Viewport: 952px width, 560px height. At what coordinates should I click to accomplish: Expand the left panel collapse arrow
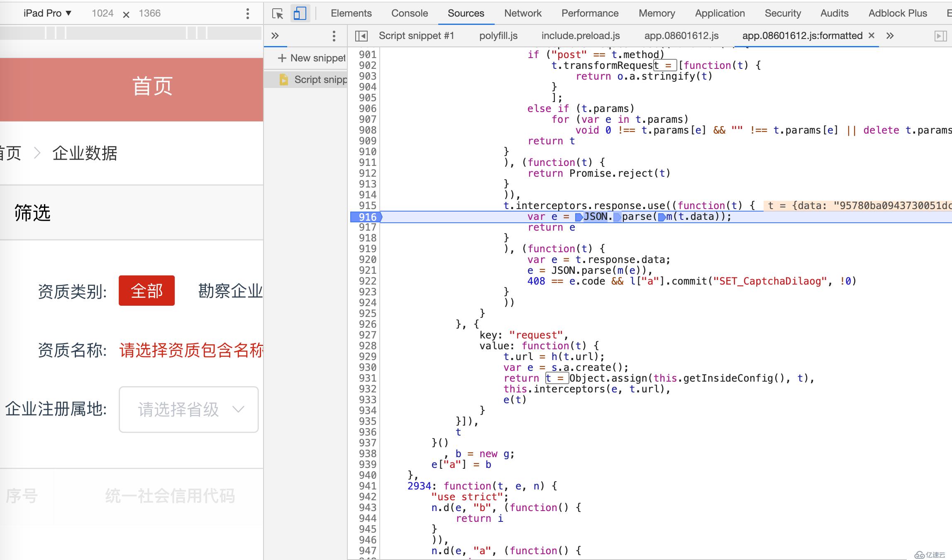pos(361,35)
